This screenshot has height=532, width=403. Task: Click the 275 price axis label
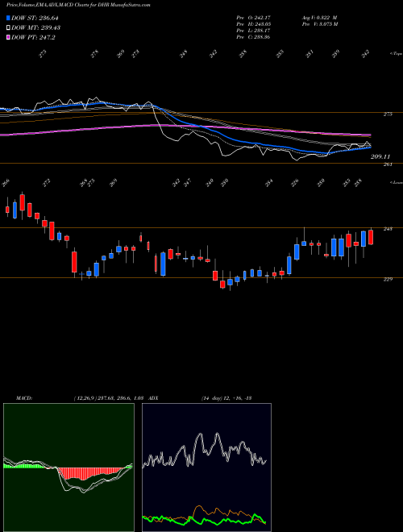click(388, 114)
